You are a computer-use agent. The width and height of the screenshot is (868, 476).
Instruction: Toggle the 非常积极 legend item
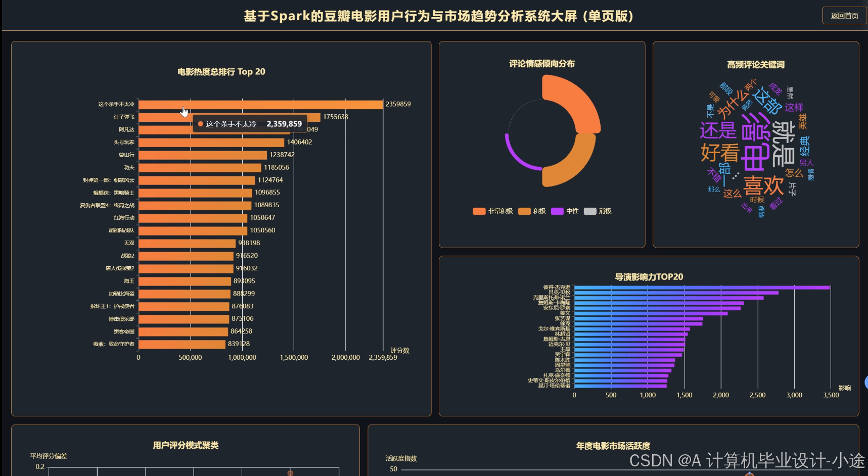(x=493, y=211)
